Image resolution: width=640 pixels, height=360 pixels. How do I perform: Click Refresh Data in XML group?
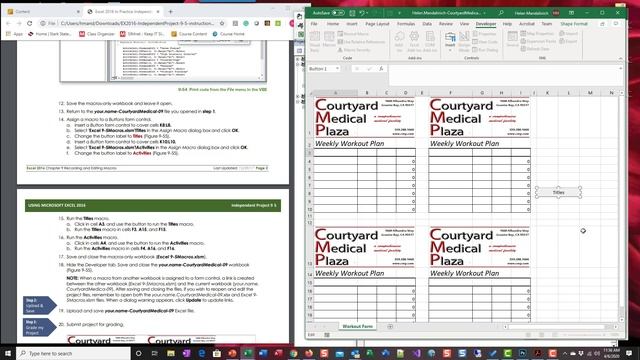[x=535, y=49]
